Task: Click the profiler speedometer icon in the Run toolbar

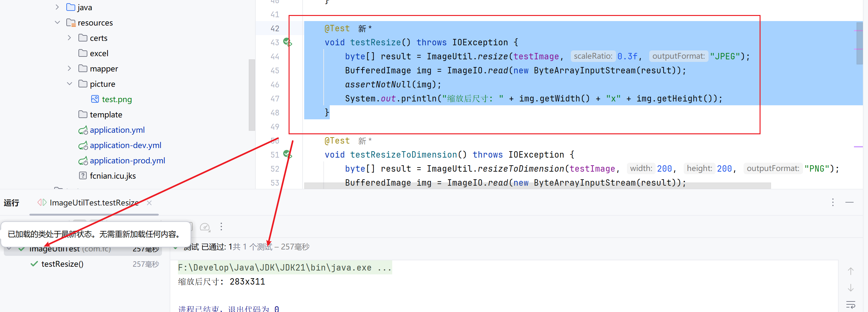Action: coord(205,227)
